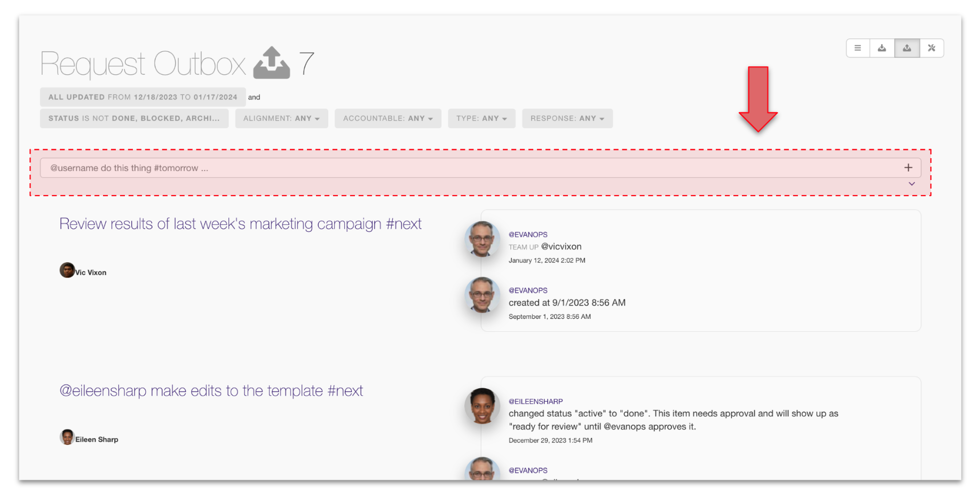This screenshot has height=500, width=980.
Task: Focus the '@username do this thing' input
Action: [x=470, y=168]
